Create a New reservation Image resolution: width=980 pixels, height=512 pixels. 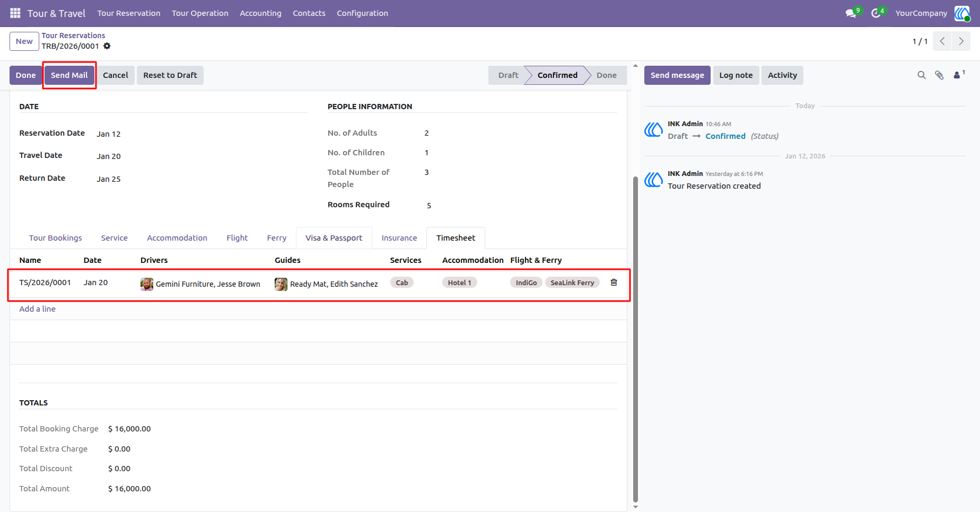point(24,41)
